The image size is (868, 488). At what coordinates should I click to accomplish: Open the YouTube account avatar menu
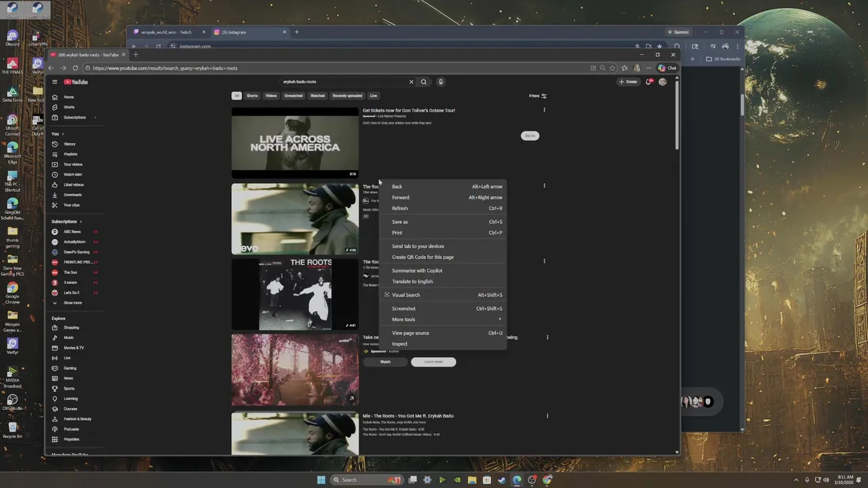pos(663,82)
